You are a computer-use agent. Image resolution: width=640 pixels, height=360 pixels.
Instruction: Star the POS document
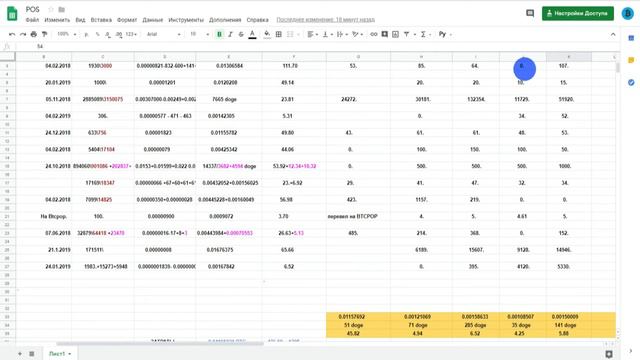point(51,9)
